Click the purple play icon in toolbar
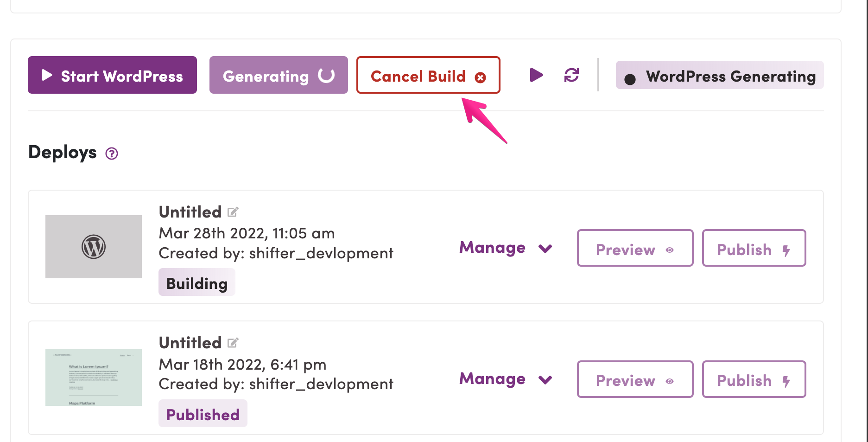 point(536,75)
